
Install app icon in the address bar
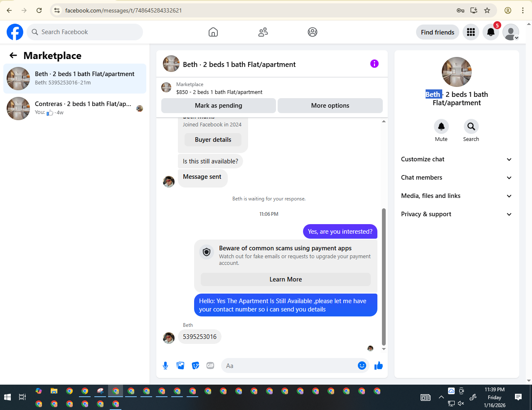click(473, 10)
